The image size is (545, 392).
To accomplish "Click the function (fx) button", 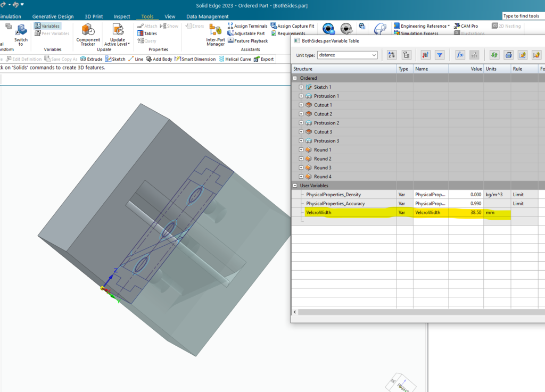I will [460, 55].
